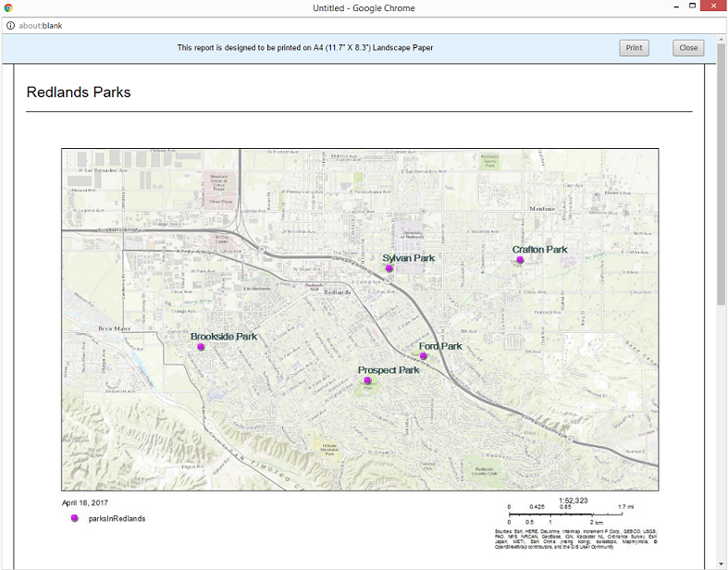The height and width of the screenshot is (570, 728).
Task: Maximize the Chrome window
Action: [x=692, y=6]
